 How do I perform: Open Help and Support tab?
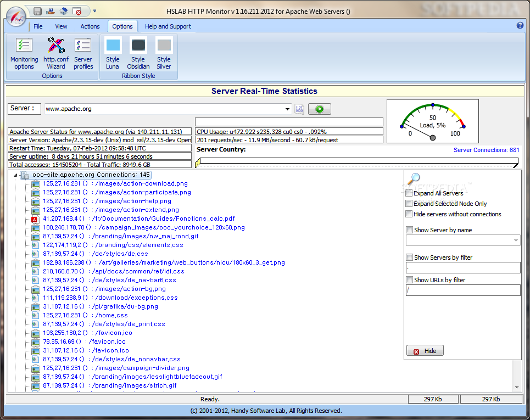coord(168,26)
